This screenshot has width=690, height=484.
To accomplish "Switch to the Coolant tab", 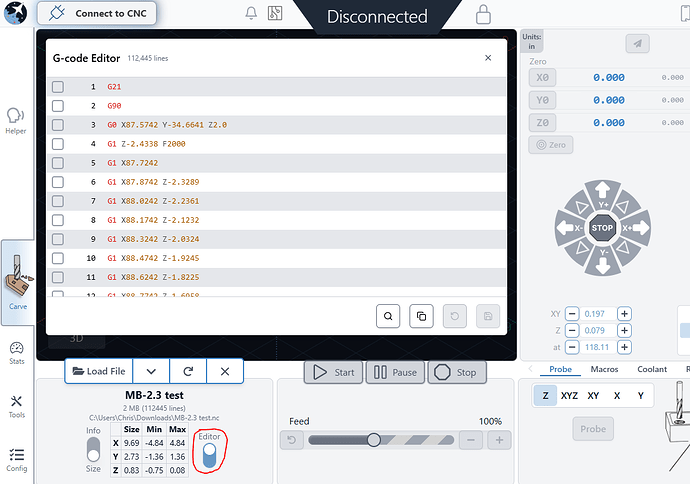I will [x=651, y=369].
